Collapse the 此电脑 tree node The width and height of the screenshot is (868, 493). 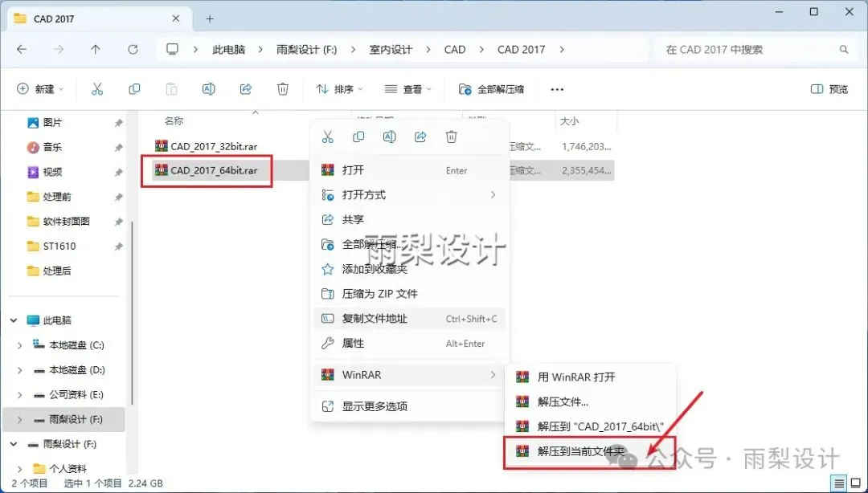pyautogui.click(x=14, y=320)
